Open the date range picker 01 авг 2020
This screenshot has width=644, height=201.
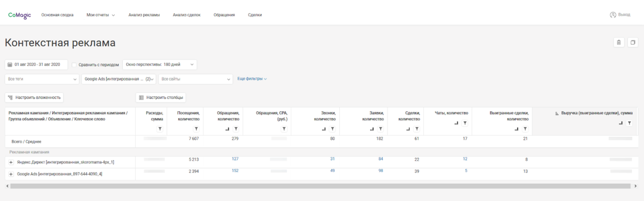tap(36, 64)
